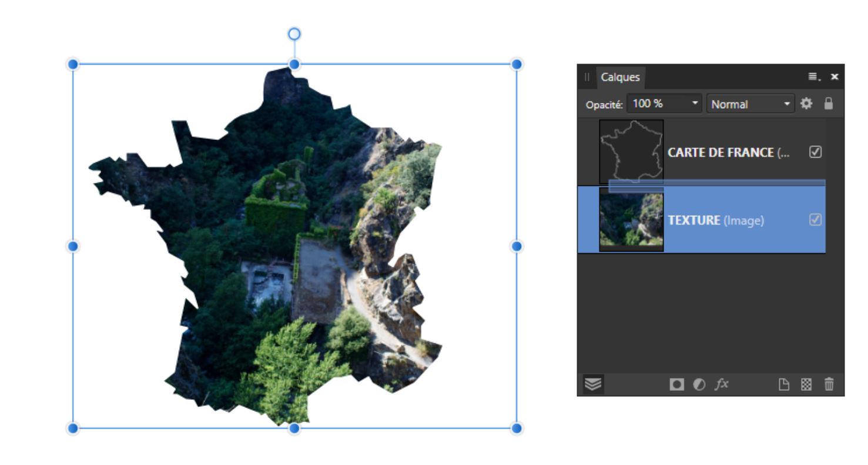
Task: Open the Calques panel options menu
Action: (814, 76)
